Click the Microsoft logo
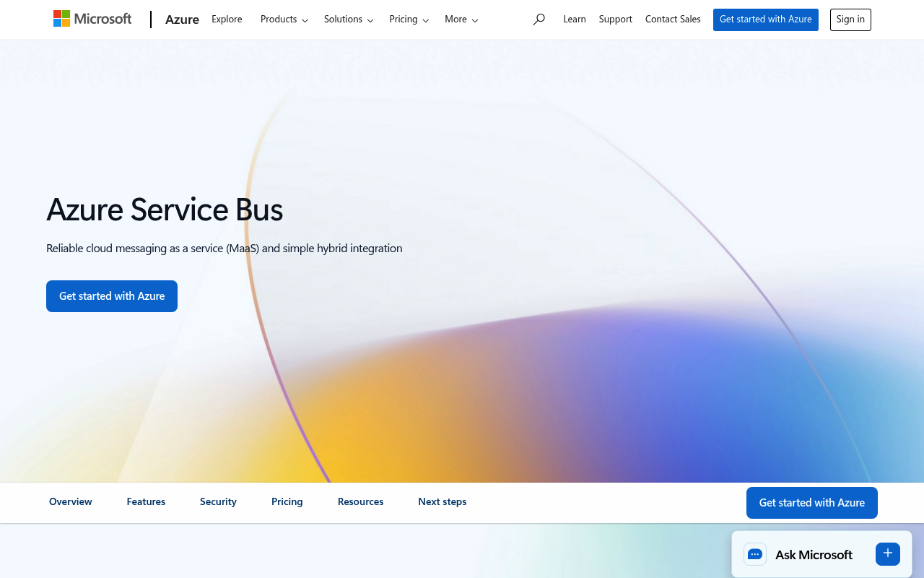924x578 pixels. [x=92, y=19]
